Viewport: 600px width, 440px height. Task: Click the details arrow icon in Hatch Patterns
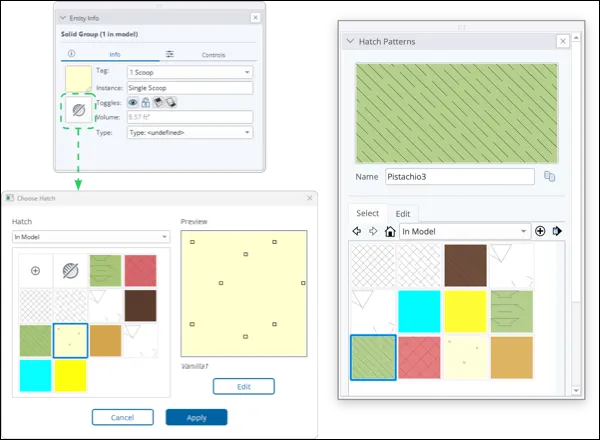(x=557, y=231)
